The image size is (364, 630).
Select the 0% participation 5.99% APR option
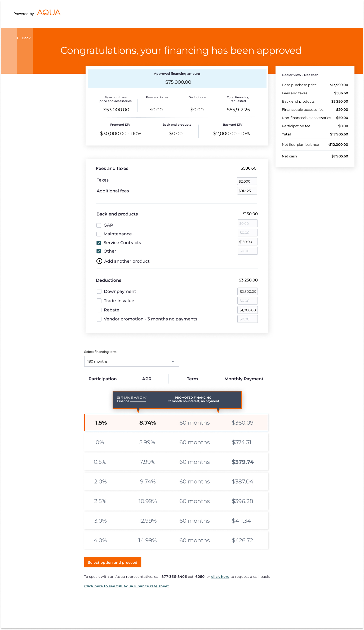176,442
